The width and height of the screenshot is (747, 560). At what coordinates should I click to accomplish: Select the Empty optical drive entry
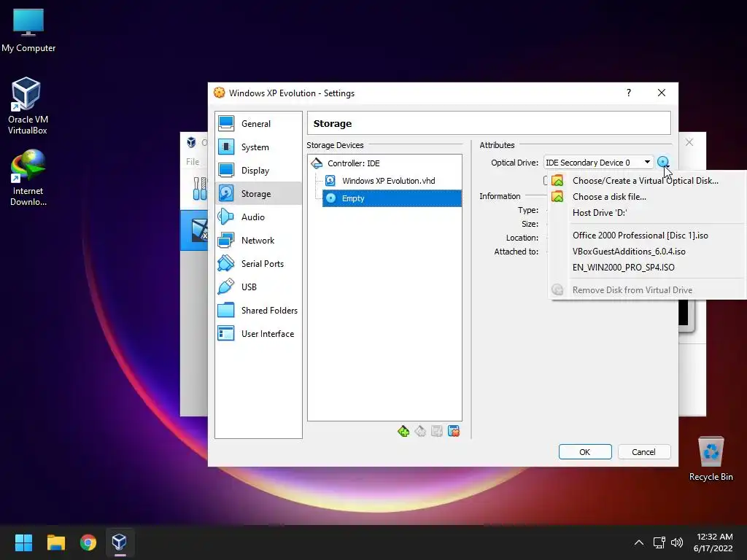(x=392, y=198)
